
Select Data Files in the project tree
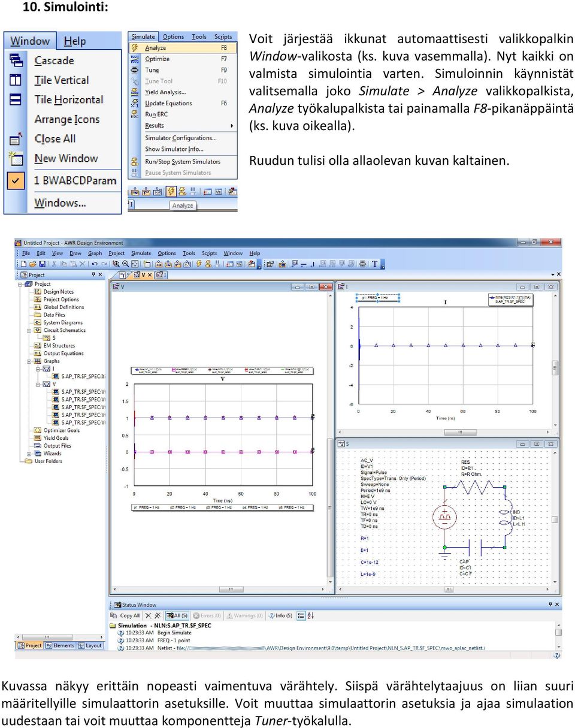(50, 315)
